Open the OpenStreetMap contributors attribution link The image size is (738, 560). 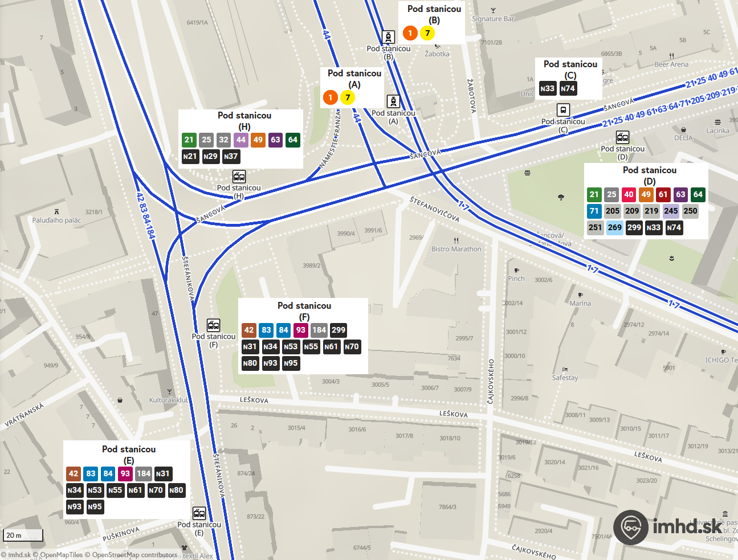coord(134,555)
